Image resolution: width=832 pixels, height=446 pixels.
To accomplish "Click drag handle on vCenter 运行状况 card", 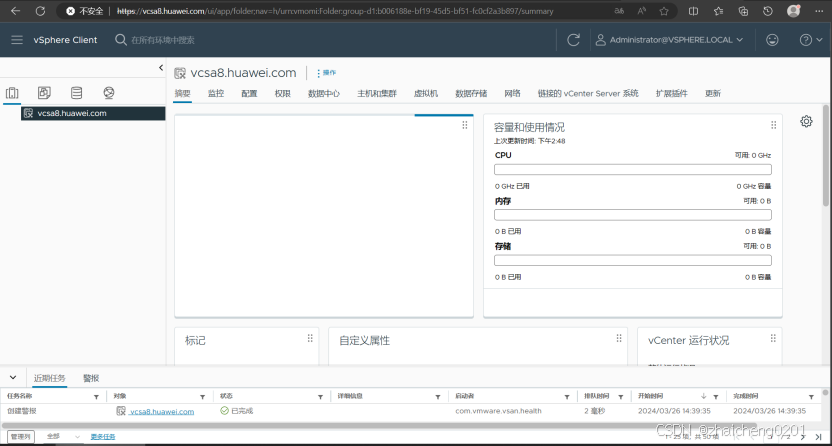I will tap(773, 338).
